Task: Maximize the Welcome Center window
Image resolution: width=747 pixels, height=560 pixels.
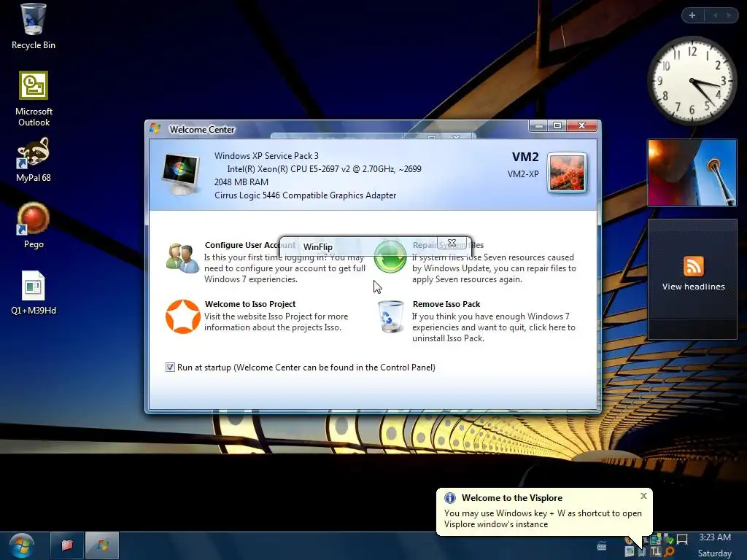Action: [x=557, y=125]
